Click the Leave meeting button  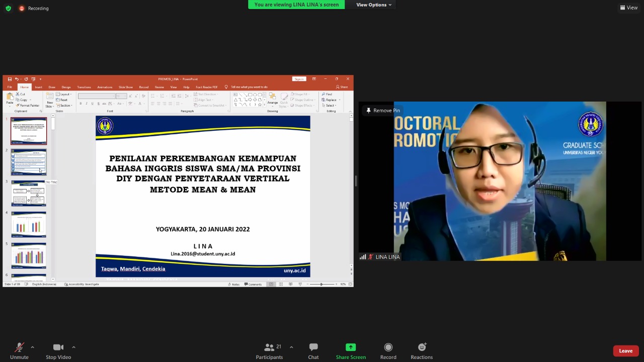[625, 350]
